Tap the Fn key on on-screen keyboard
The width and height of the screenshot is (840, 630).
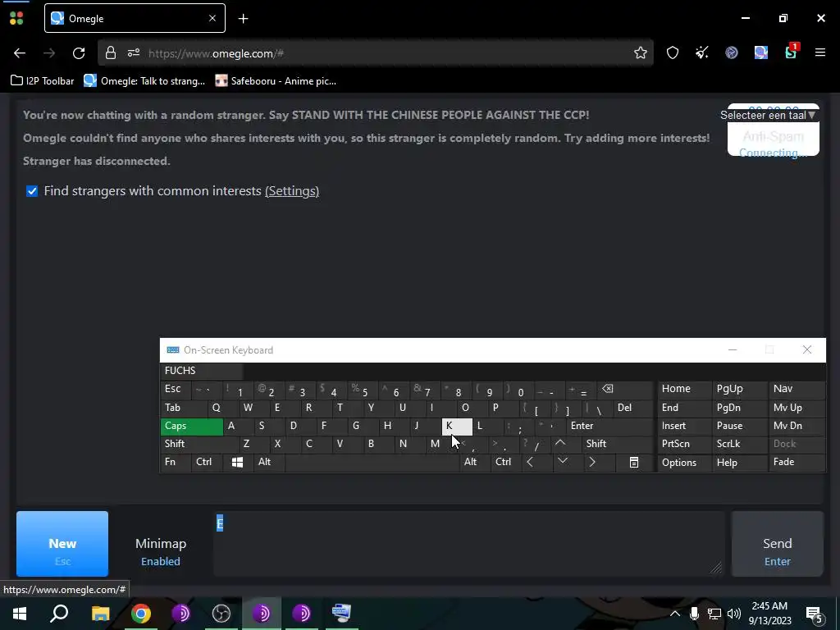tap(176, 463)
